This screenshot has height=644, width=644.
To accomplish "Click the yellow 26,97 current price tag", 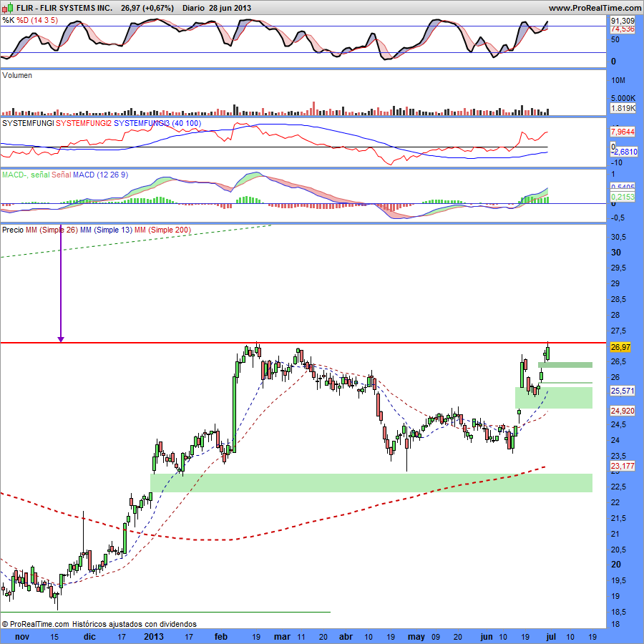I will click(620, 347).
